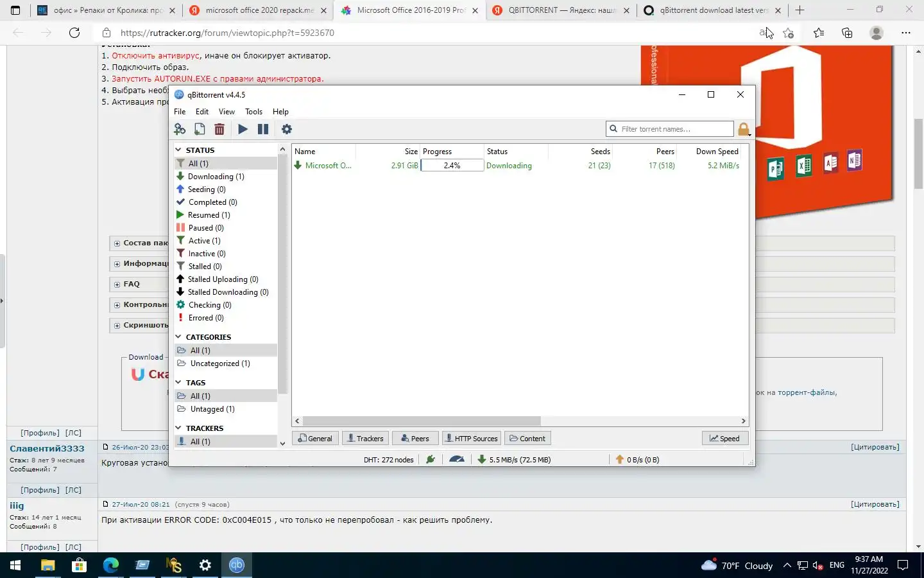
Task: Expand the Информация spoiler on rutracker page
Action: (117, 264)
